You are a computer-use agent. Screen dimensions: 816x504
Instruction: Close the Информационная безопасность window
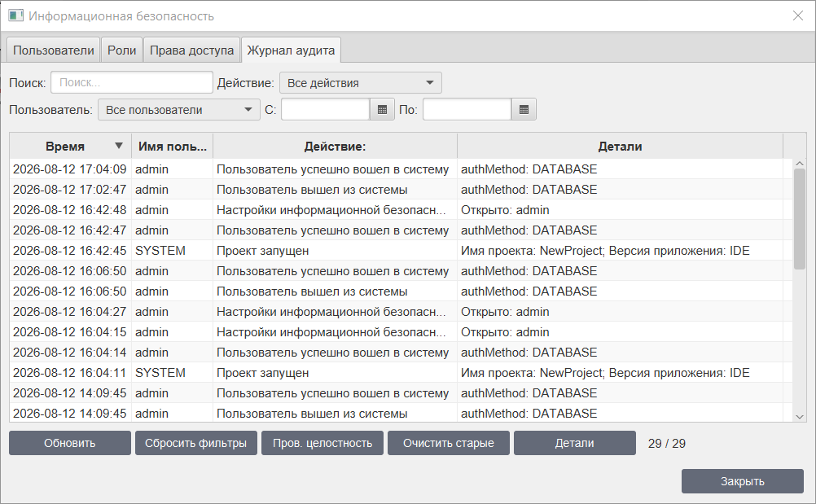coord(798,15)
